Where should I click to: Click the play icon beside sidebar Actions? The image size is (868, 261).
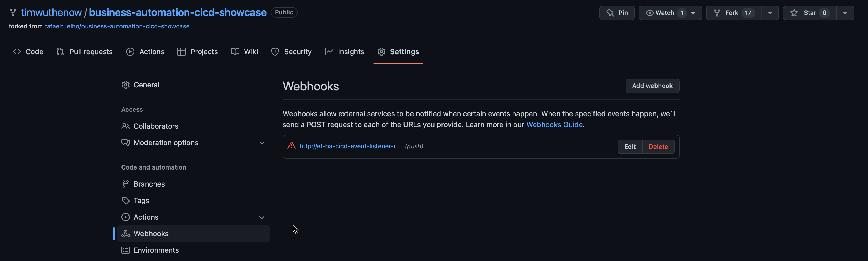(126, 217)
